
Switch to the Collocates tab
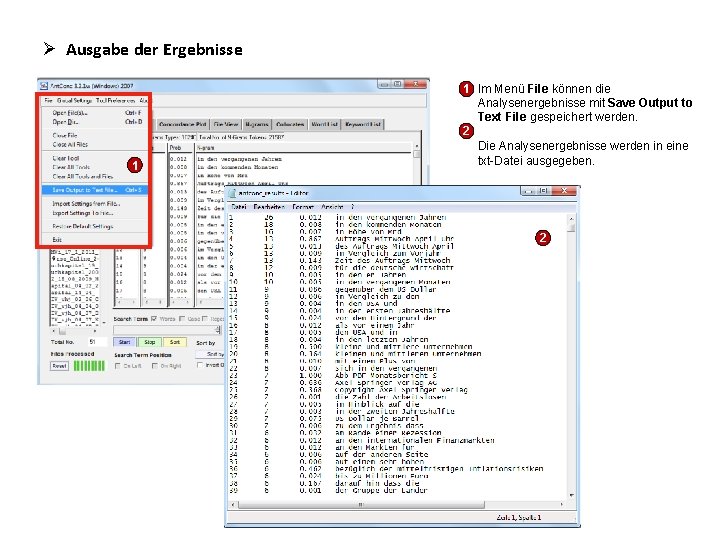coord(290,124)
